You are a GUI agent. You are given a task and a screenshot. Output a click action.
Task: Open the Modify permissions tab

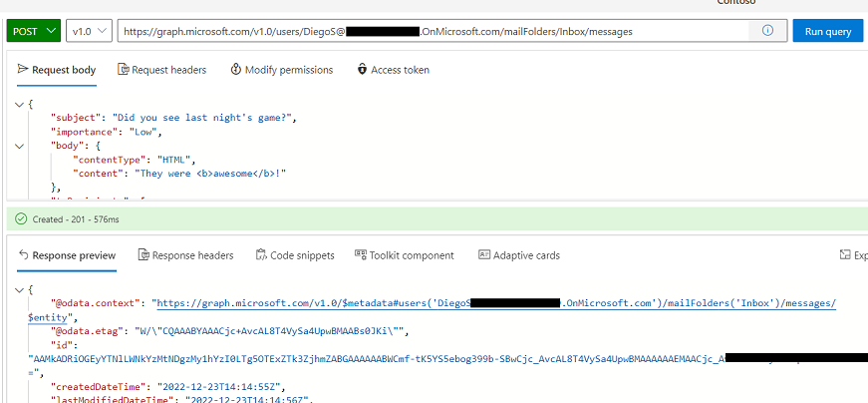[282, 70]
